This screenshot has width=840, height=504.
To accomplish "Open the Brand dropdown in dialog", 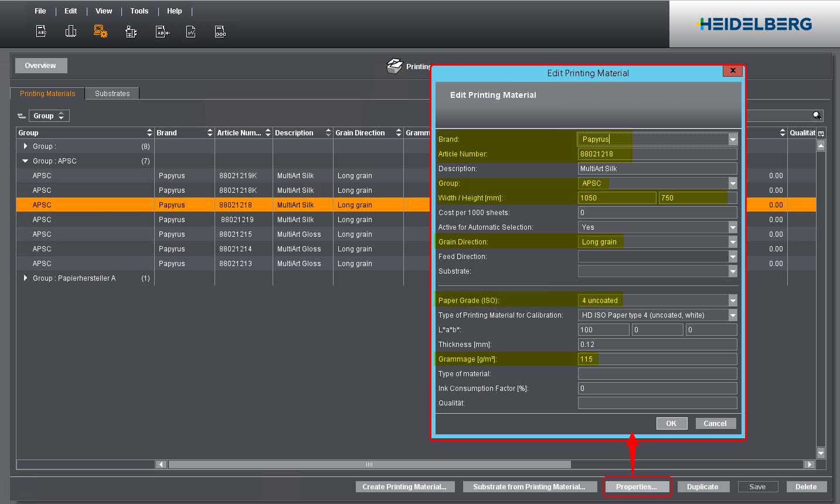I will (x=733, y=139).
